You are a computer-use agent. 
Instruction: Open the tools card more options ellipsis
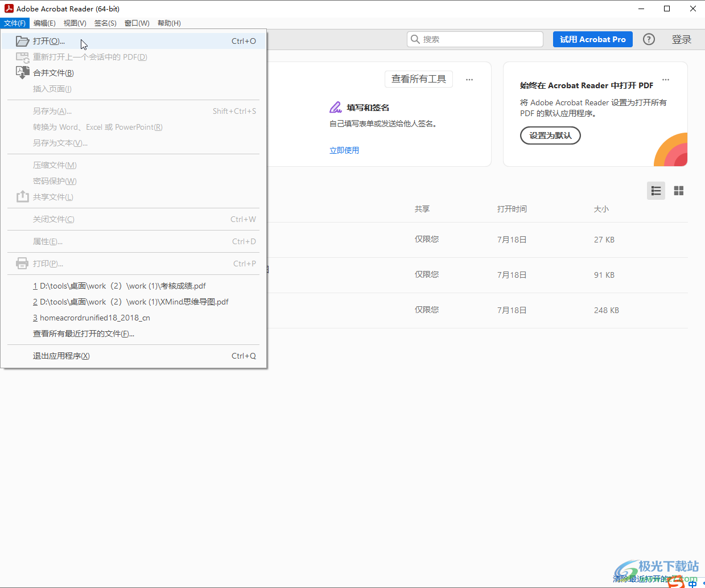[469, 80]
